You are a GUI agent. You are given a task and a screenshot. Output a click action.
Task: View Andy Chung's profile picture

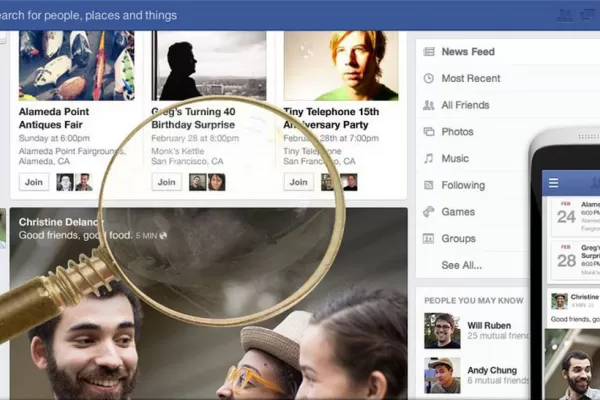(442, 375)
